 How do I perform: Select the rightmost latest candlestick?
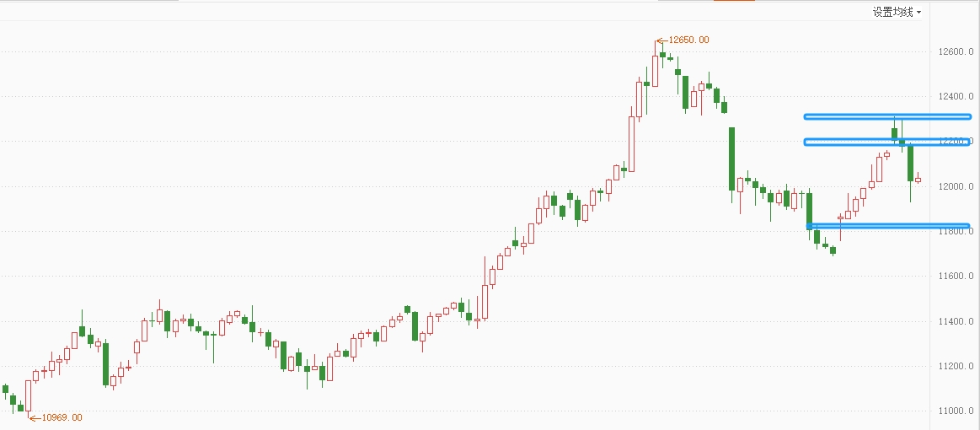[918, 179]
